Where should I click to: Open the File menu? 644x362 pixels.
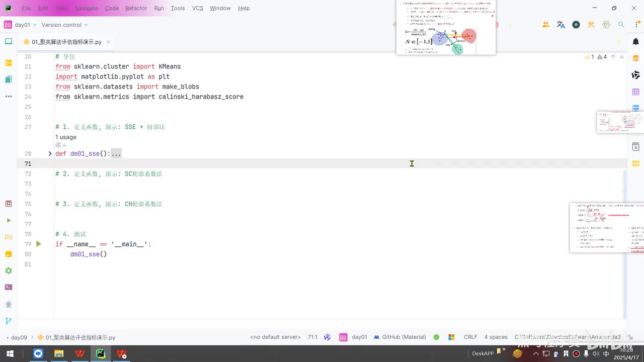click(x=26, y=8)
